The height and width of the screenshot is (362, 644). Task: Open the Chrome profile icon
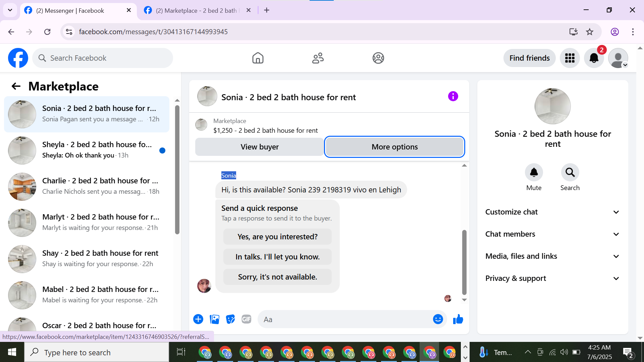[x=615, y=32]
